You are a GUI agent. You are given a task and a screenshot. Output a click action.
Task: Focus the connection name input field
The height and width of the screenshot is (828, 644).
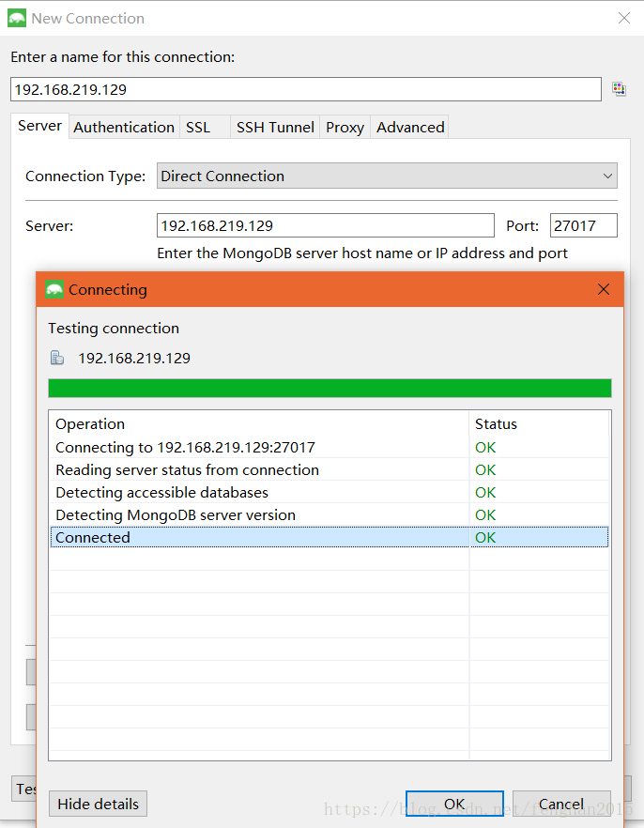(306, 89)
